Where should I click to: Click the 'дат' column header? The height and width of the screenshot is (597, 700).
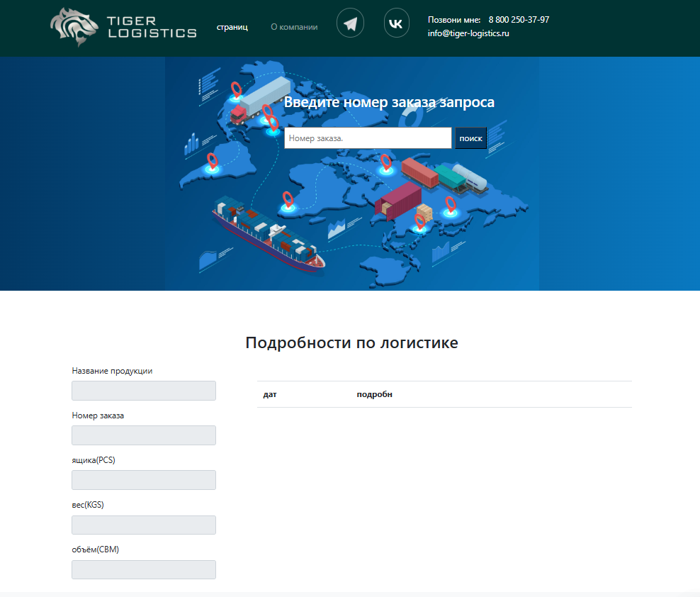[270, 394]
